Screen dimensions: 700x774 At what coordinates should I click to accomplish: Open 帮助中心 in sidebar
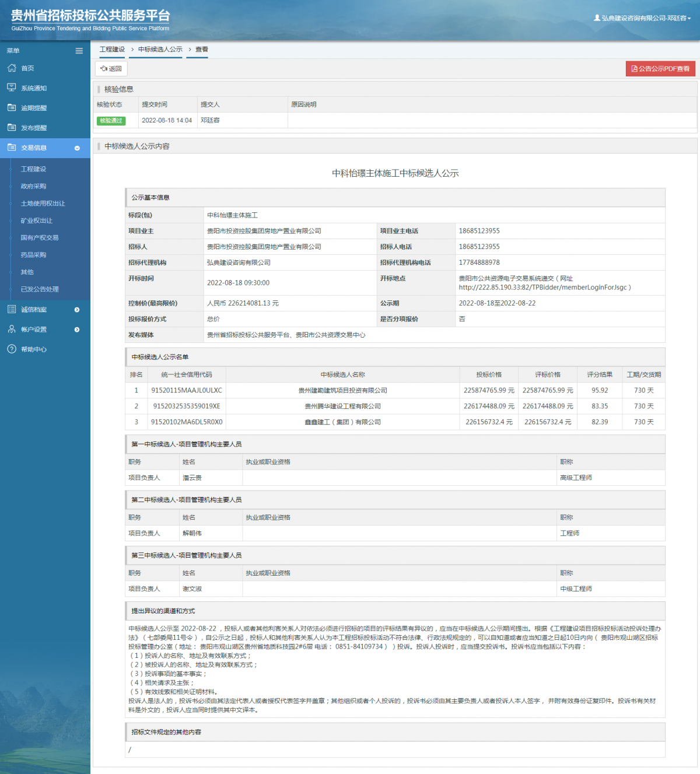pyautogui.click(x=34, y=349)
